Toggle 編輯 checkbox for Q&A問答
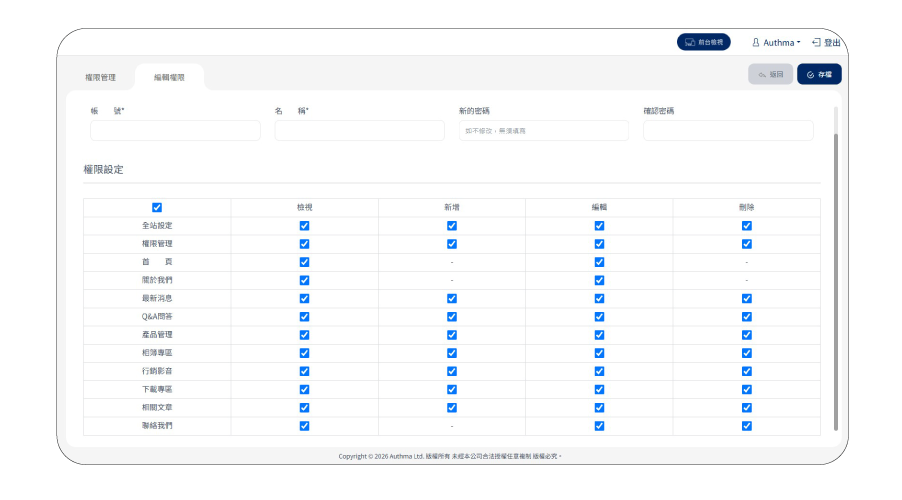902x500 pixels. [599, 316]
